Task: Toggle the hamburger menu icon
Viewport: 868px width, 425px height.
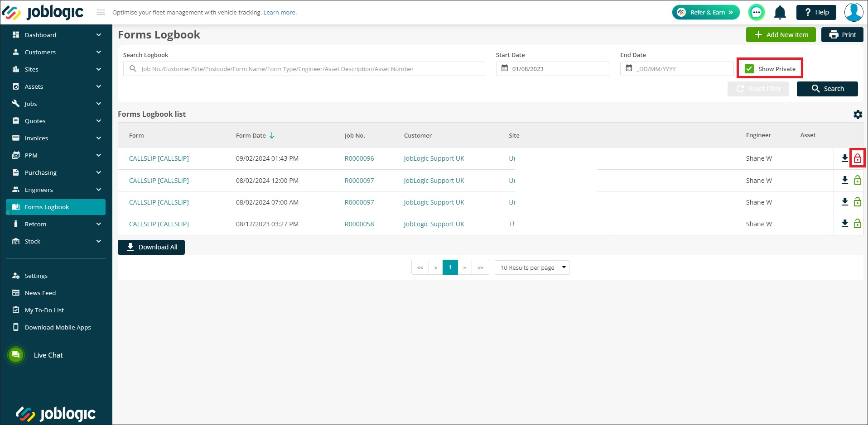Action: pos(101,12)
